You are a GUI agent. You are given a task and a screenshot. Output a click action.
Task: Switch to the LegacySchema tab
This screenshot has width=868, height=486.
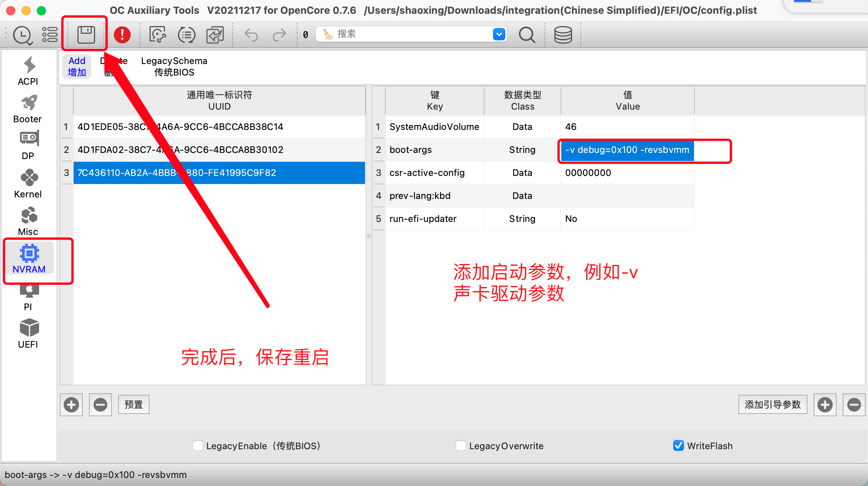[174, 66]
